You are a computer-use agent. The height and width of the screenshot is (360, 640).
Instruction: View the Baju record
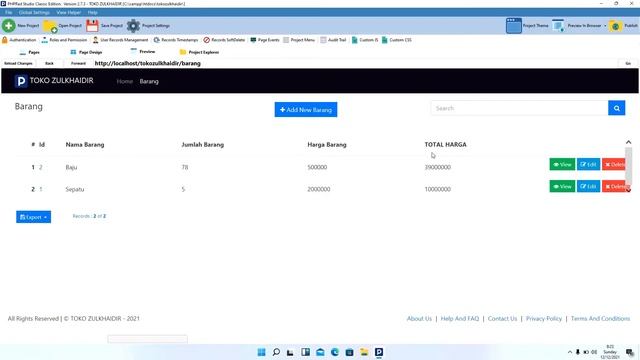point(562,164)
